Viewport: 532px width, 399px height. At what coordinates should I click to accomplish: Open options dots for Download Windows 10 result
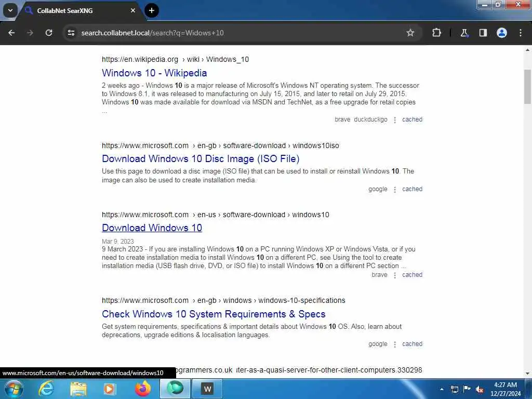tap(395, 275)
